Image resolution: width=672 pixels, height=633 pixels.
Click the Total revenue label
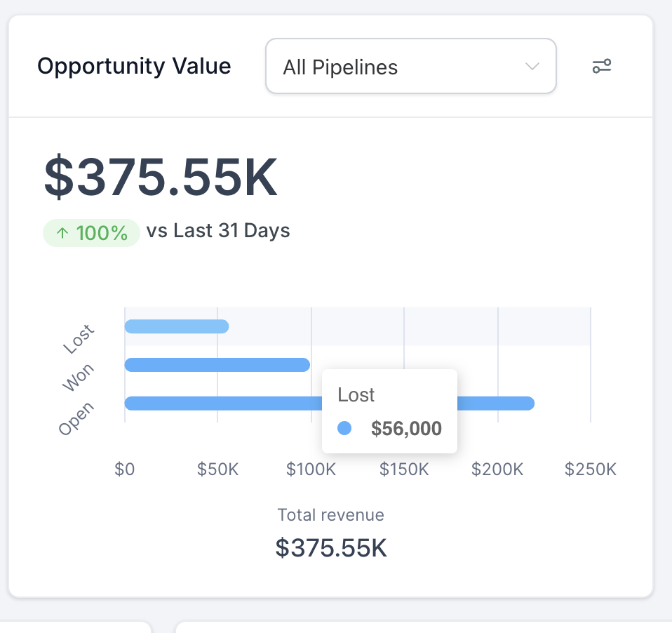pyautogui.click(x=330, y=515)
